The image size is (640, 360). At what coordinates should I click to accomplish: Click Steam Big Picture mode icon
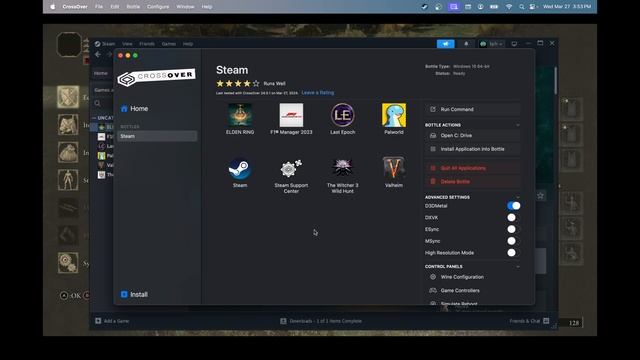point(514,44)
